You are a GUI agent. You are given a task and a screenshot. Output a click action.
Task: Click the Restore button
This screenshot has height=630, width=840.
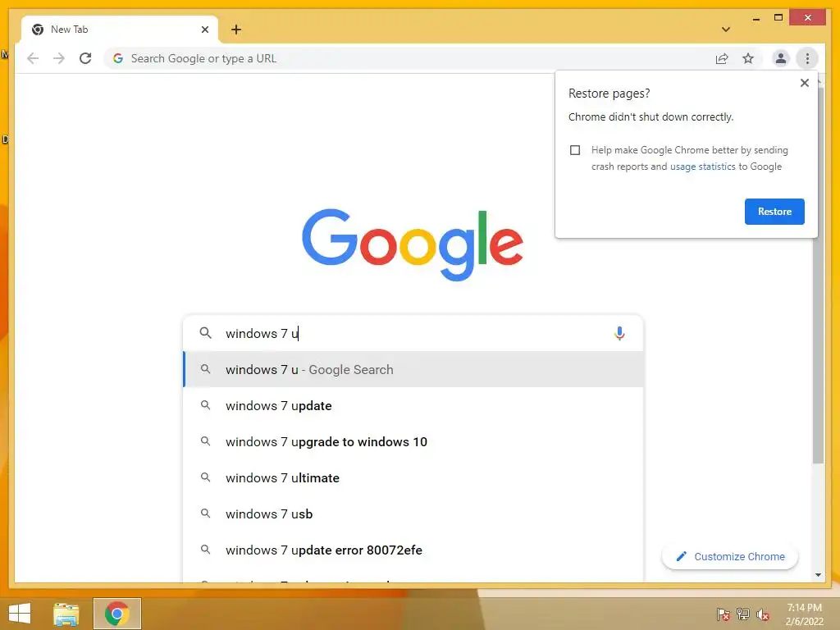pyautogui.click(x=774, y=212)
